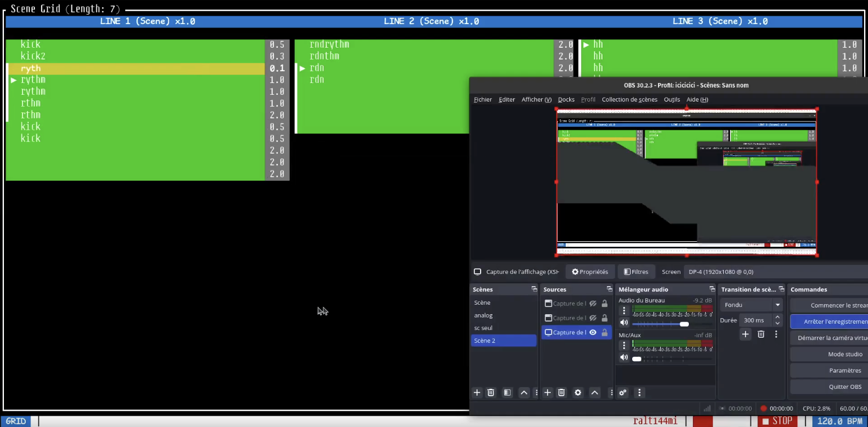Open Paramètres button
Screen dimensions: 868x427
829,370
